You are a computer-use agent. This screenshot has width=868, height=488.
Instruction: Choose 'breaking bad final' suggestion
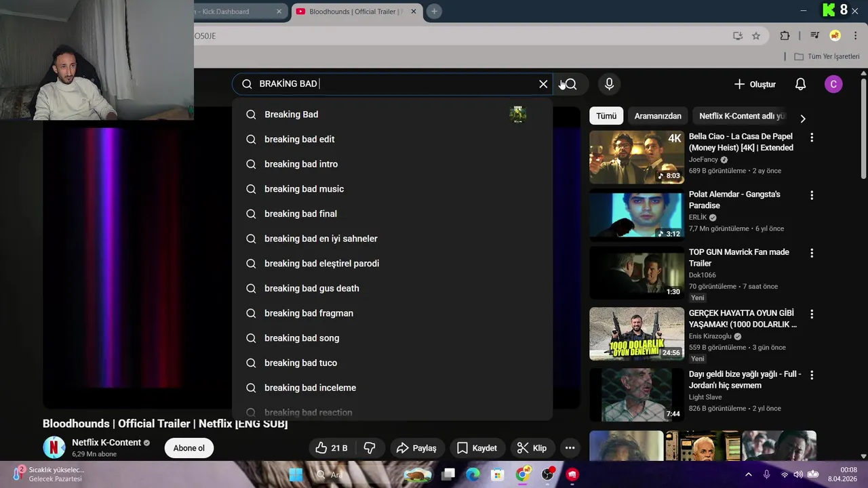coord(392,213)
